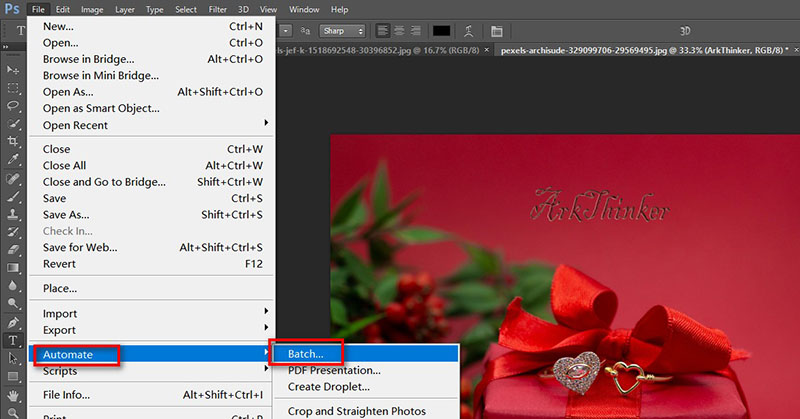Select the Quick Selection tool
800x419 pixels.
pos(13,124)
